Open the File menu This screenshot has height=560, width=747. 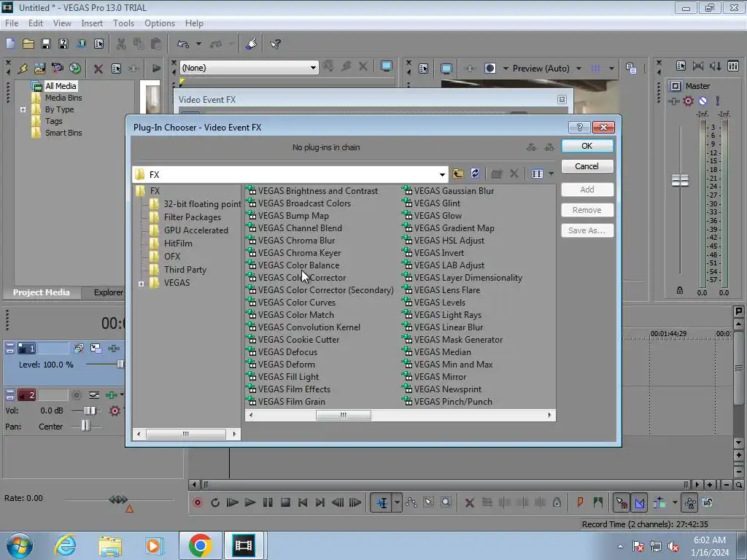click(x=12, y=23)
